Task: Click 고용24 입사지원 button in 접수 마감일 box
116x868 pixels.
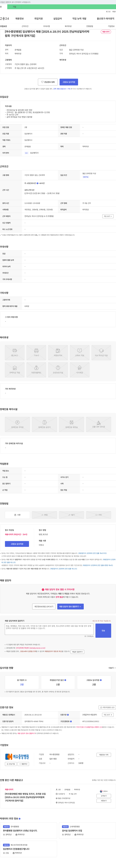Action: [x=17, y=544]
